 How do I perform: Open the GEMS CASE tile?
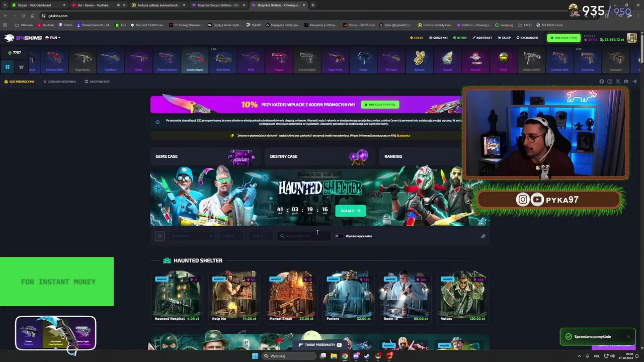(205, 156)
